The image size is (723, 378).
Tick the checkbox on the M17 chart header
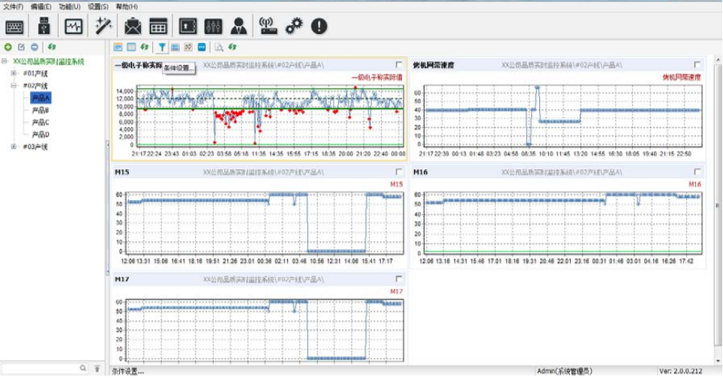399,279
